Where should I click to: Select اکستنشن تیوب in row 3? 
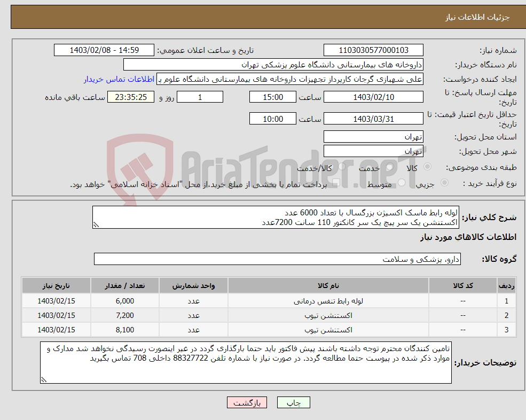coord(328,330)
